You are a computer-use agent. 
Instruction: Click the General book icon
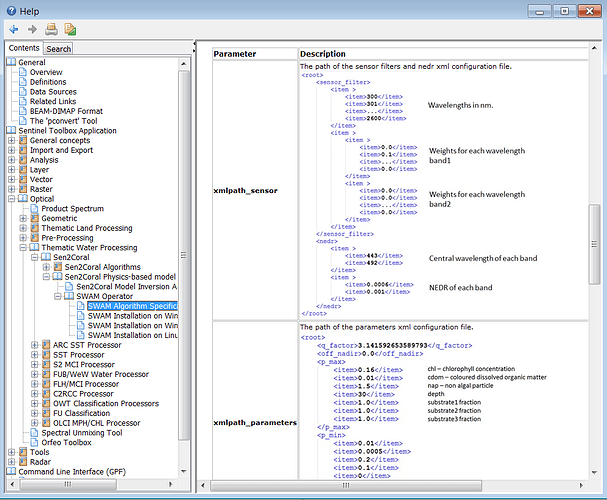click(12, 62)
